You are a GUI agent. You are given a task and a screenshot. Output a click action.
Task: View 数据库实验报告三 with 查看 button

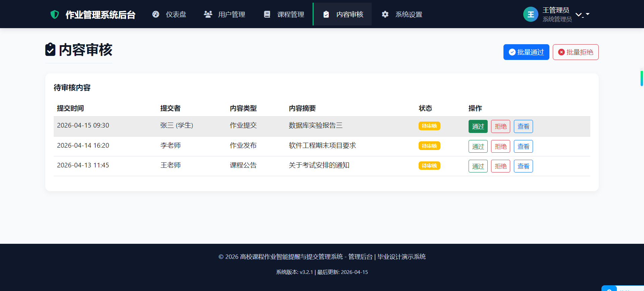pos(523,127)
